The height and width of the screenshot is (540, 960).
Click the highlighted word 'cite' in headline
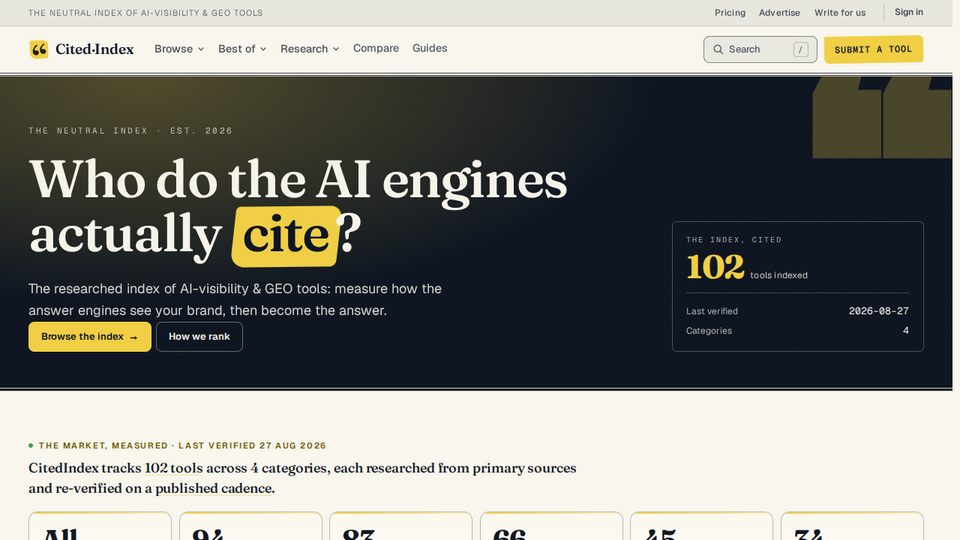coord(285,236)
